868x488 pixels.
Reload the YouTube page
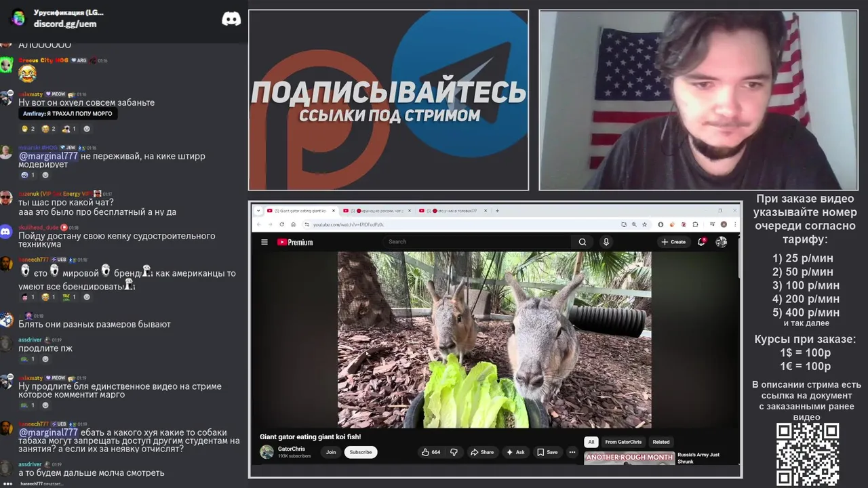(282, 224)
